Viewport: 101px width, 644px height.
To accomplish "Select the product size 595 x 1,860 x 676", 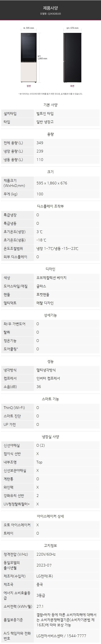I will click(x=52, y=183).
